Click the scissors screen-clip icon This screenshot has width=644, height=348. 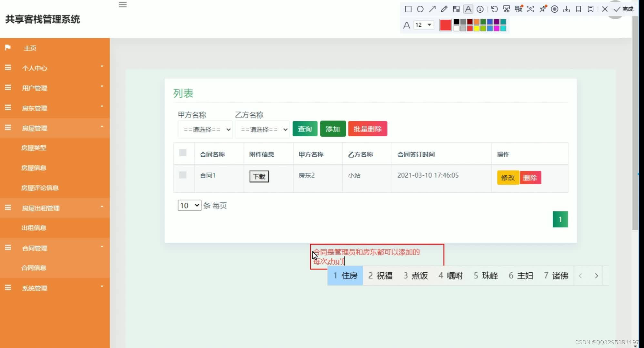507,9
